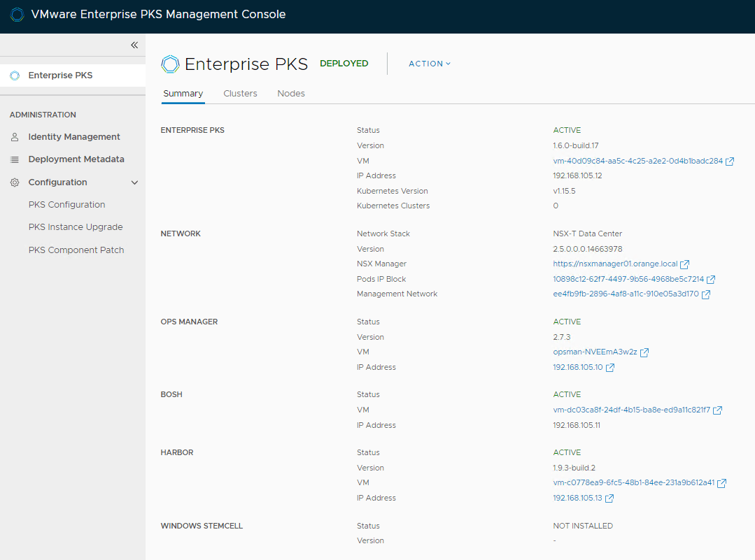Viewport: 755px width, 560px height.
Task: Click the Enterprise PKS sidebar icon
Action: coord(15,76)
